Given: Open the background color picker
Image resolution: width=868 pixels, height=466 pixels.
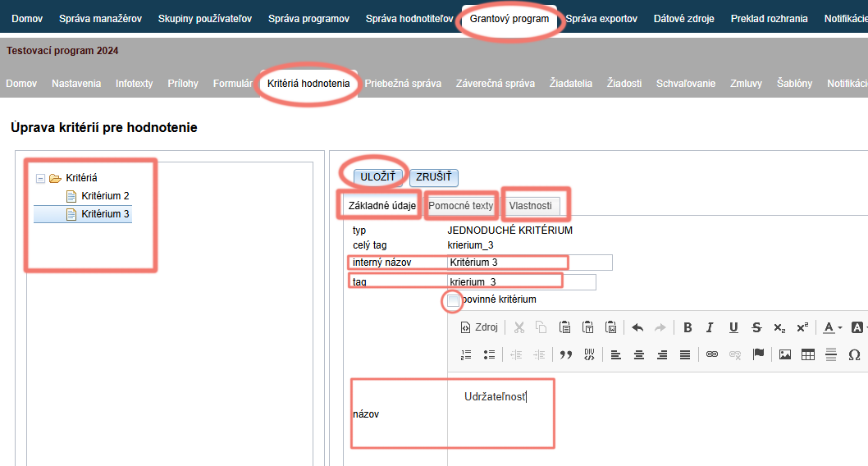Looking at the screenshot, I should (x=859, y=327).
